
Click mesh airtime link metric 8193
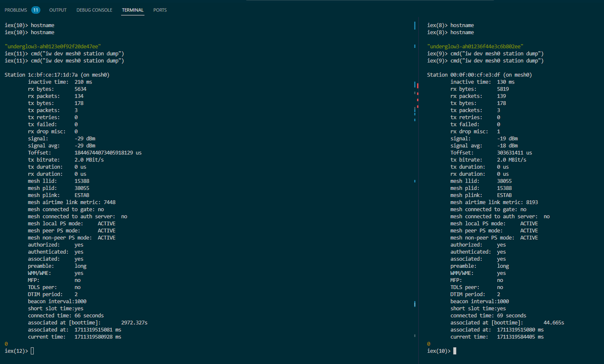click(x=532, y=202)
